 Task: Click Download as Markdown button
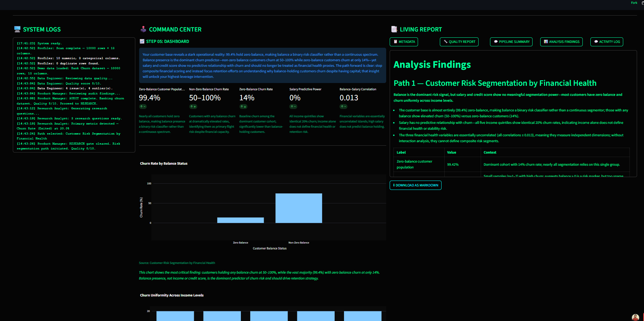click(x=416, y=185)
